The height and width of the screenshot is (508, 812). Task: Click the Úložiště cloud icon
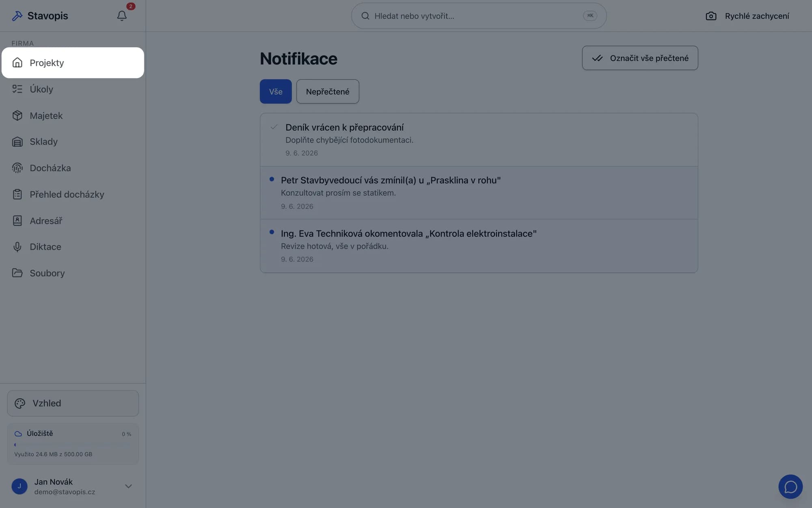(x=18, y=434)
